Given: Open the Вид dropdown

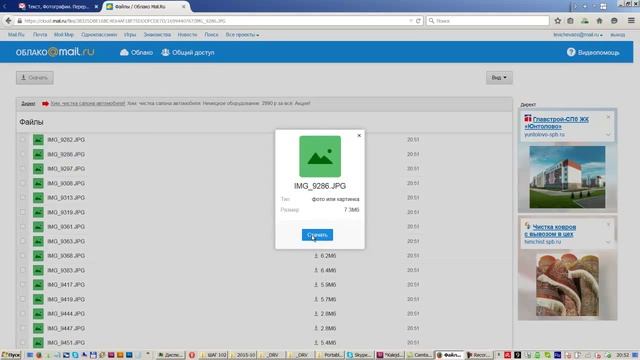Looking at the screenshot, I should 499,78.
